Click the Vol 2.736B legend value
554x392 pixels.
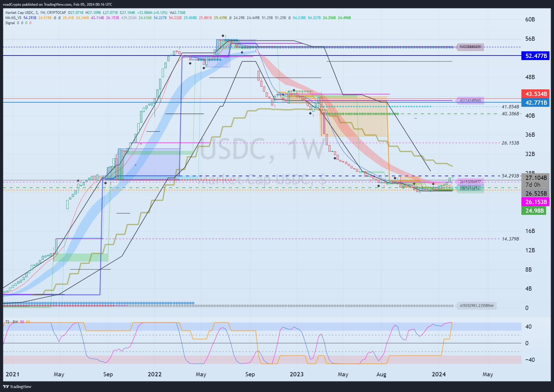(x=177, y=13)
